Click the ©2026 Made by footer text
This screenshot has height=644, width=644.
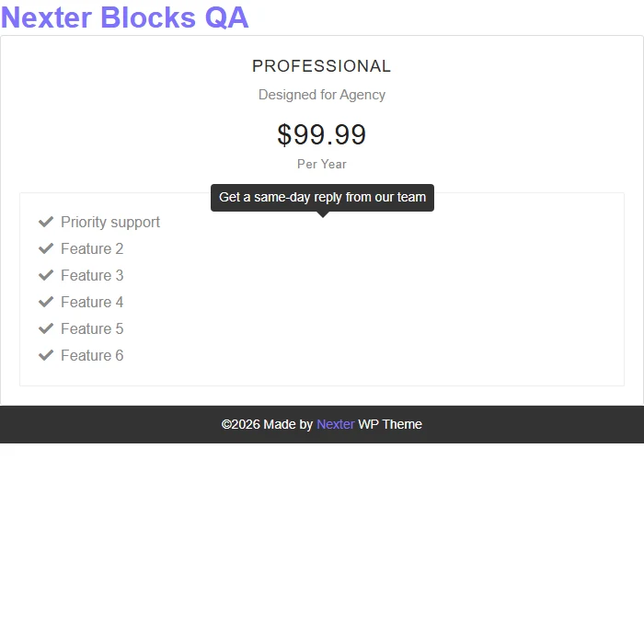click(x=268, y=424)
